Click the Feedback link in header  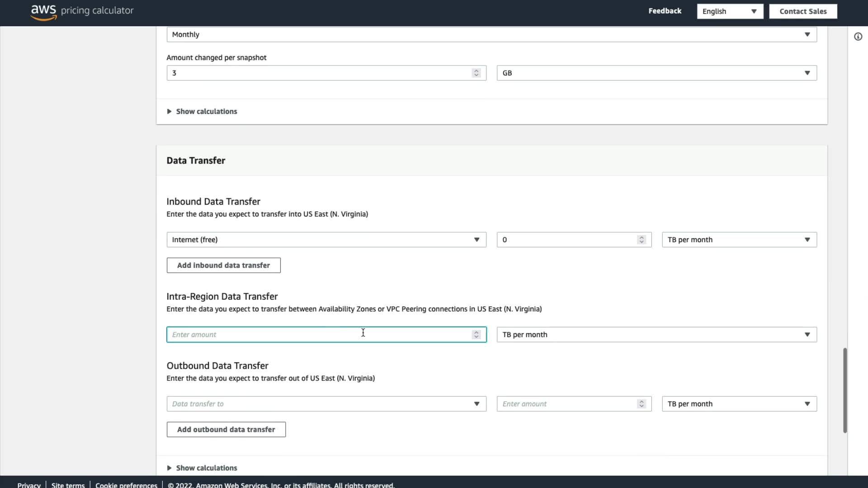(x=665, y=11)
